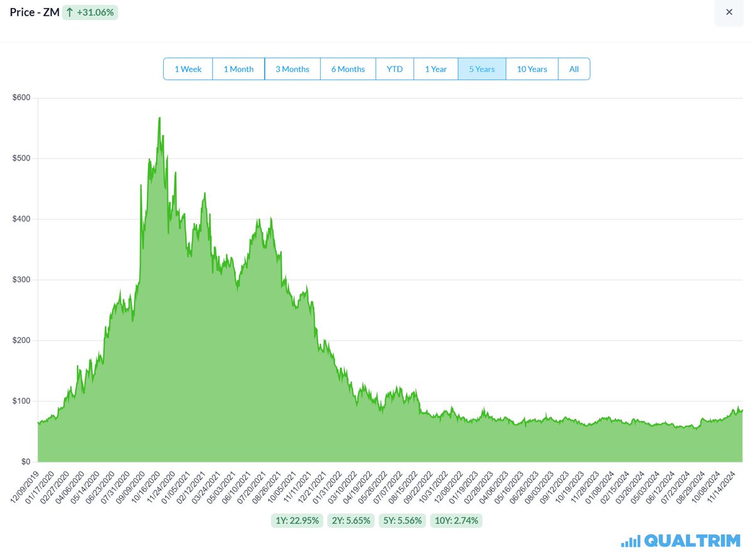This screenshot has width=753, height=560.
Task: Click the $400 y-axis label
Action: 21,219
